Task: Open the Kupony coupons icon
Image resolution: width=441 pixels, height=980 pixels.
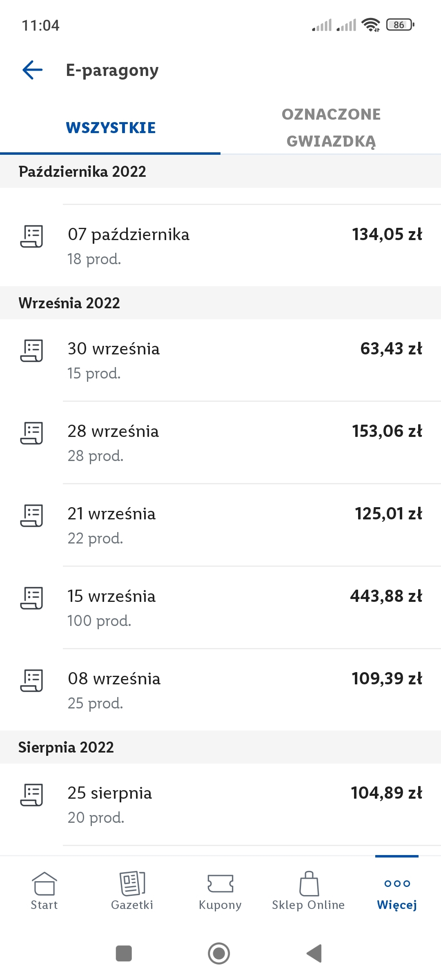Action: [x=220, y=884]
